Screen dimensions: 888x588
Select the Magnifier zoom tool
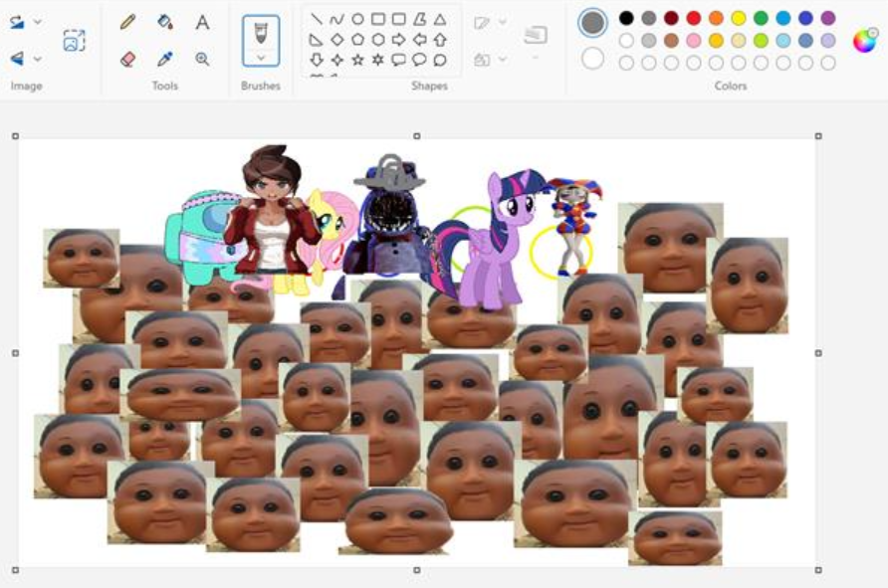click(202, 59)
